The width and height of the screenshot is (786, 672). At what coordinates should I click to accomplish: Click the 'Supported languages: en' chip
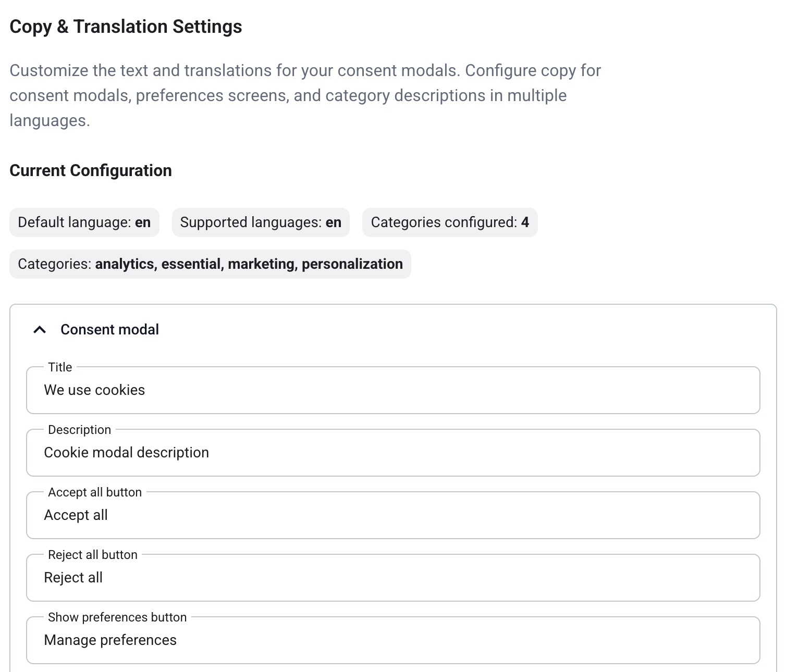(x=261, y=222)
